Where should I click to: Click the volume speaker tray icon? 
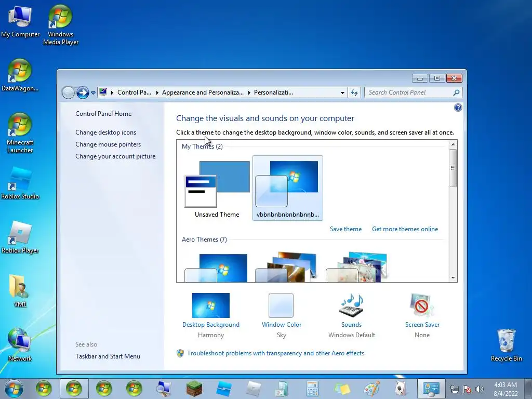tap(479, 389)
